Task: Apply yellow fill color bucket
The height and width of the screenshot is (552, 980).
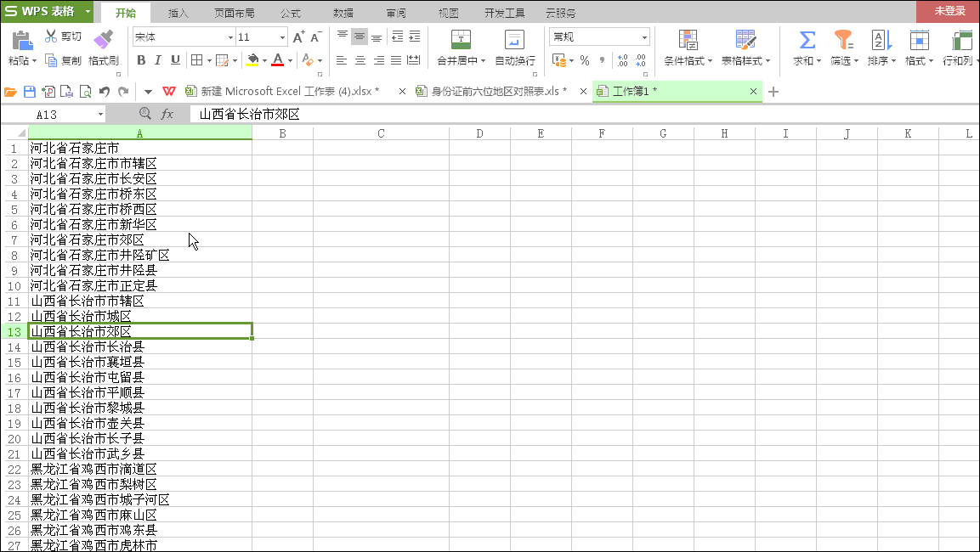Action: (252, 60)
